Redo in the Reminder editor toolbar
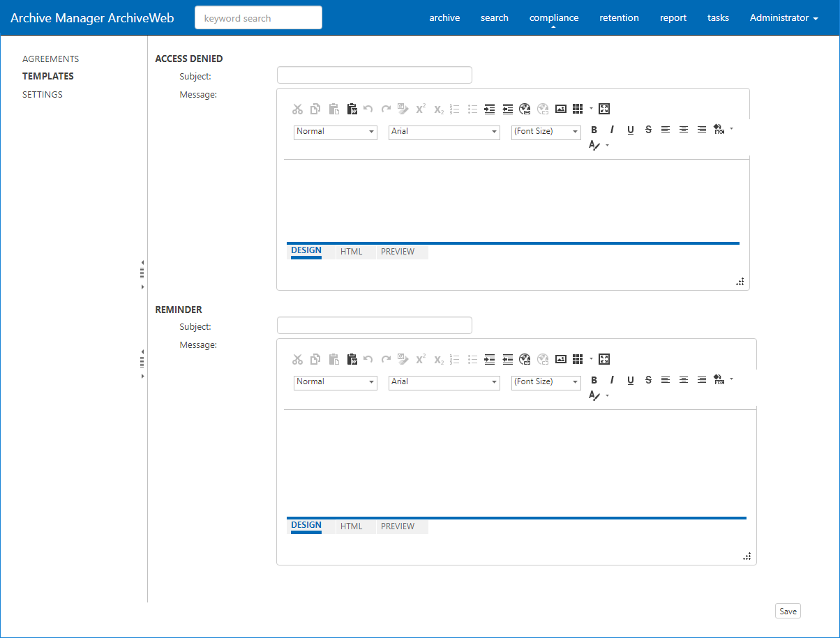Screen dimensions: 840x638 click(386, 359)
